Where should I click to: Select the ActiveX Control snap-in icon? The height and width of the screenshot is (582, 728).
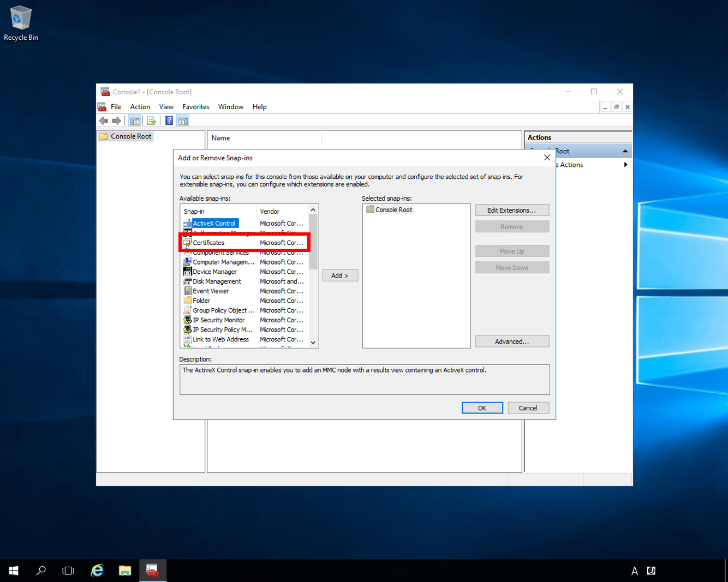click(x=188, y=223)
